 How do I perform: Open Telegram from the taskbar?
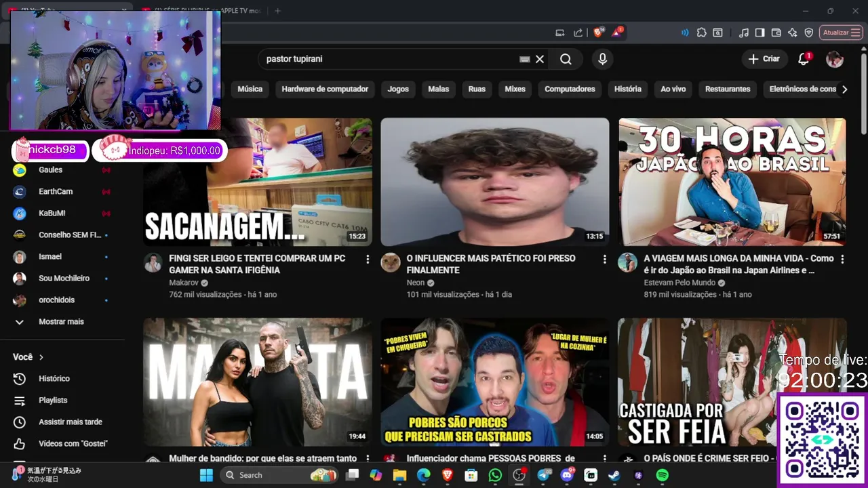coord(544,475)
